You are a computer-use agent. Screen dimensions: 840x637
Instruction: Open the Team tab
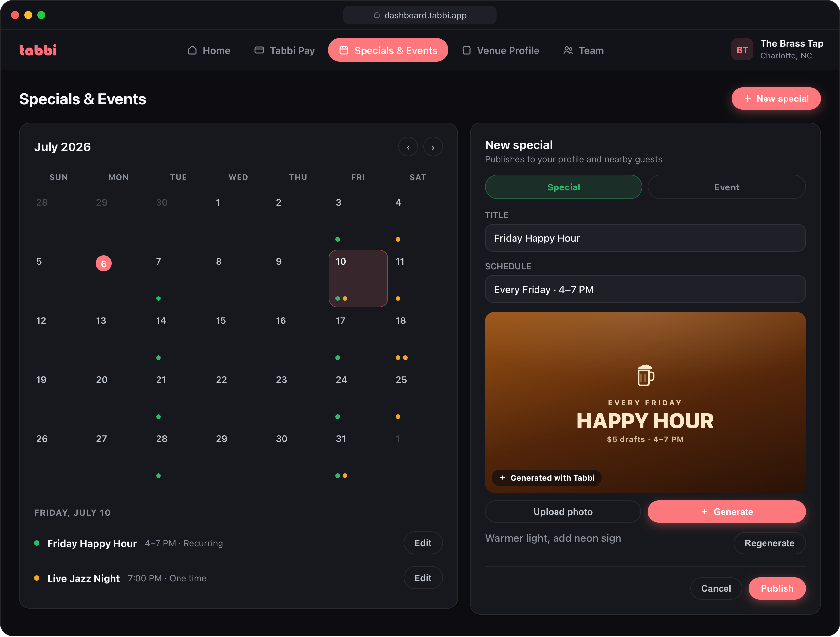(583, 50)
